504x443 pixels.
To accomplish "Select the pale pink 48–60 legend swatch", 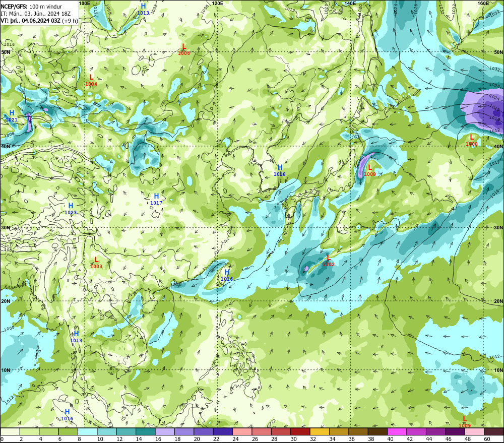I will 474,432.
